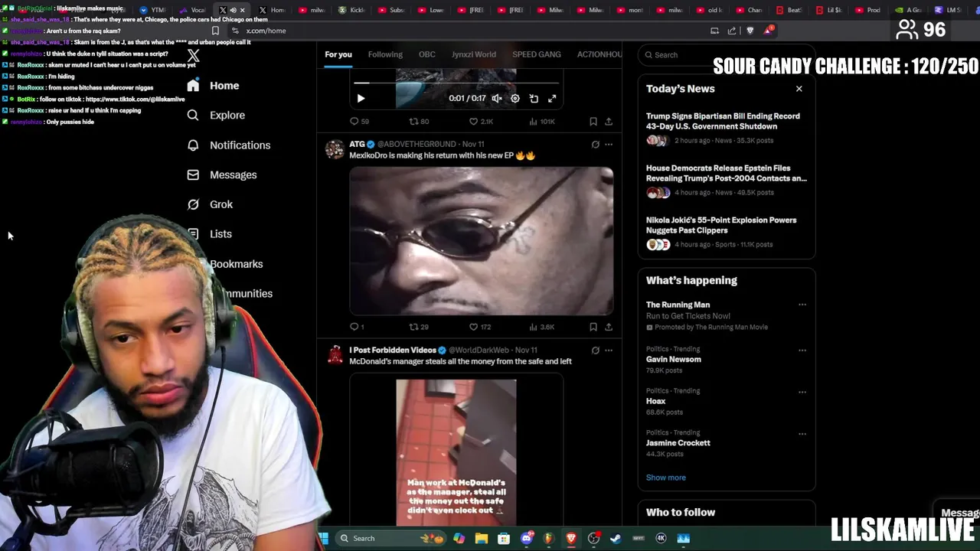
Task: Open more options for Hoax trend
Action: [x=802, y=392]
